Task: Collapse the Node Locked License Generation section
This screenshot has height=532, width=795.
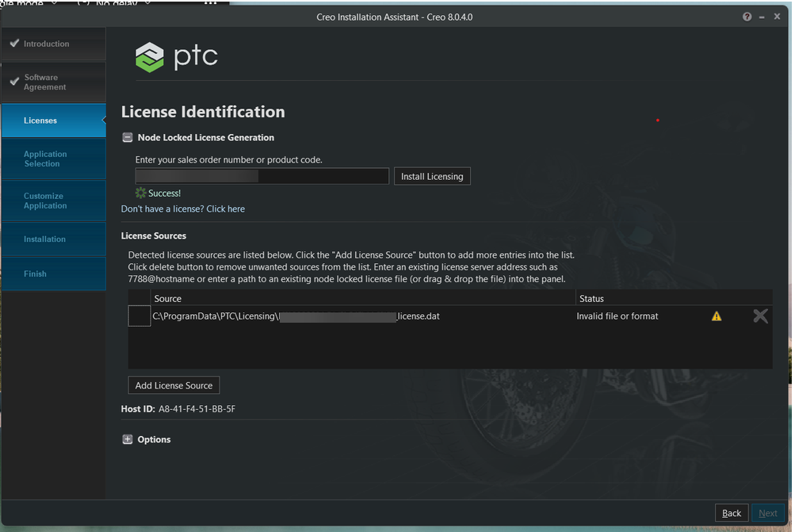Action: [x=127, y=136]
